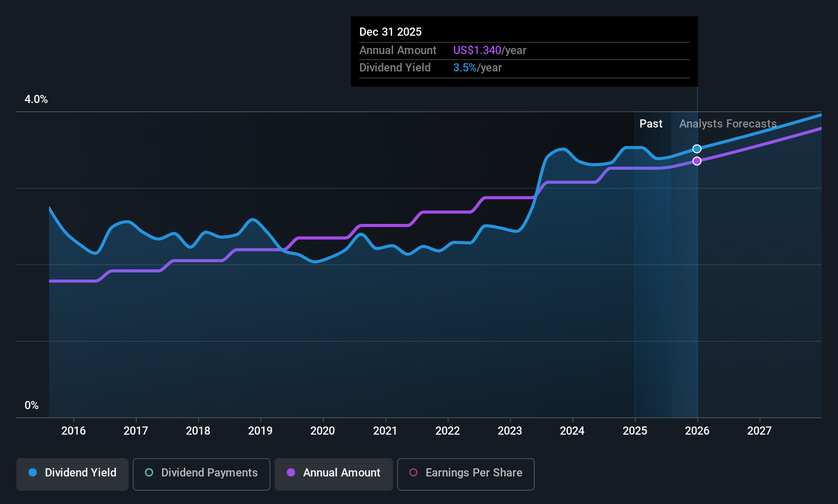838x504 pixels.
Task: Toggle the Annual Amount series off
Action: pyautogui.click(x=334, y=474)
